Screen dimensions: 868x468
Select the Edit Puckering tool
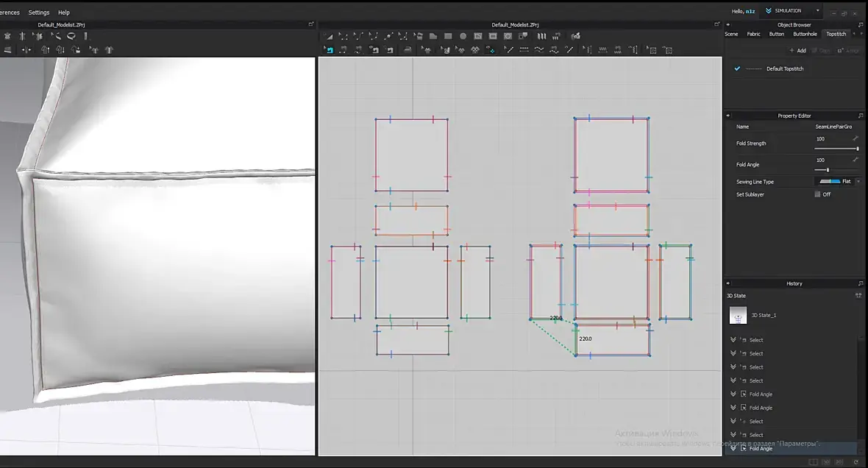[x=586, y=50]
